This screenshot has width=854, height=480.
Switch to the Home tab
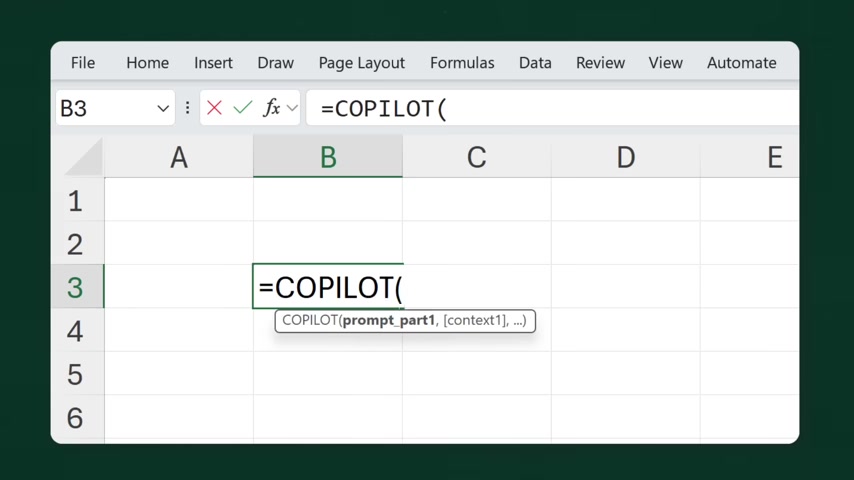(147, 63)
